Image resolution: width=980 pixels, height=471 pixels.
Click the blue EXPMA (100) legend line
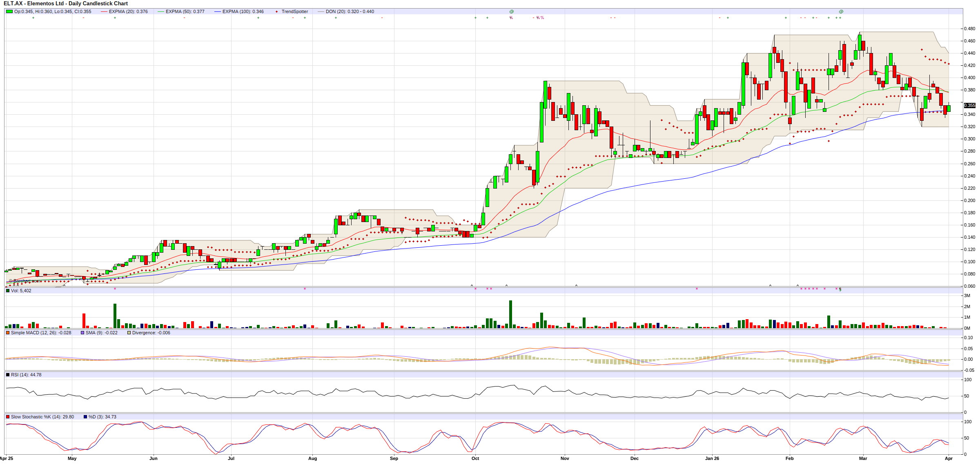point(217,11)
